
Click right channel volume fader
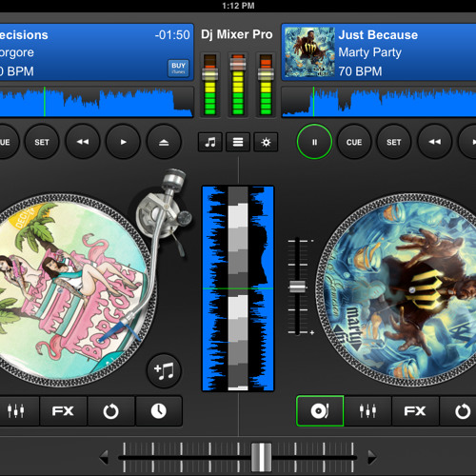point(266,74)
